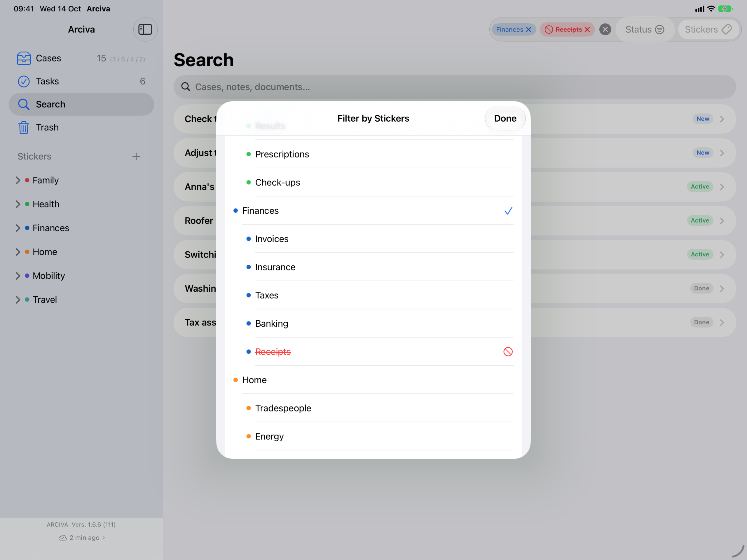Open the Tax ass case chevron
This screenshot has height=560, width=747.
[x=722, y=322]
